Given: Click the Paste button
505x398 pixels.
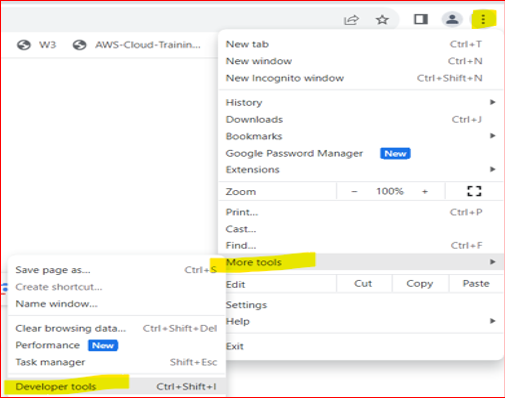Looking at the screenshot, I should pyautogui.click(x=476, y=284).
